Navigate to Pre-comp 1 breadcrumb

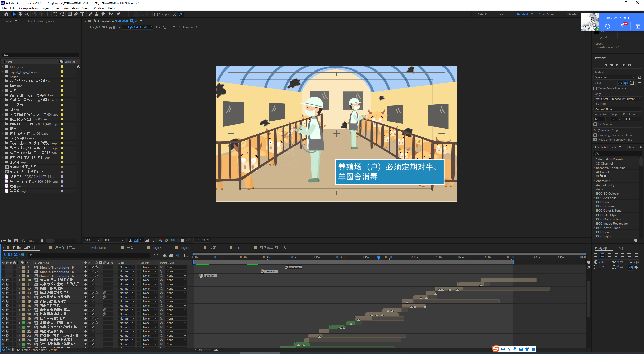190,27
